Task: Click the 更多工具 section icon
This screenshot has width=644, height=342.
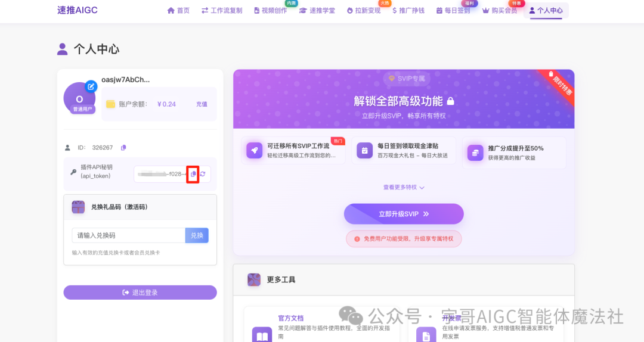Action: pyautogui.click(x=254, y=279)
